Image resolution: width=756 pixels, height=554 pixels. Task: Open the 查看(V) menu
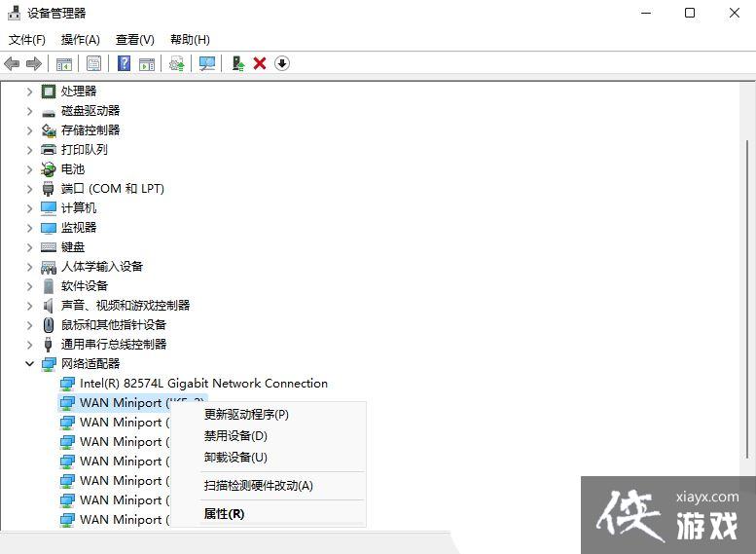coord(135,40)
